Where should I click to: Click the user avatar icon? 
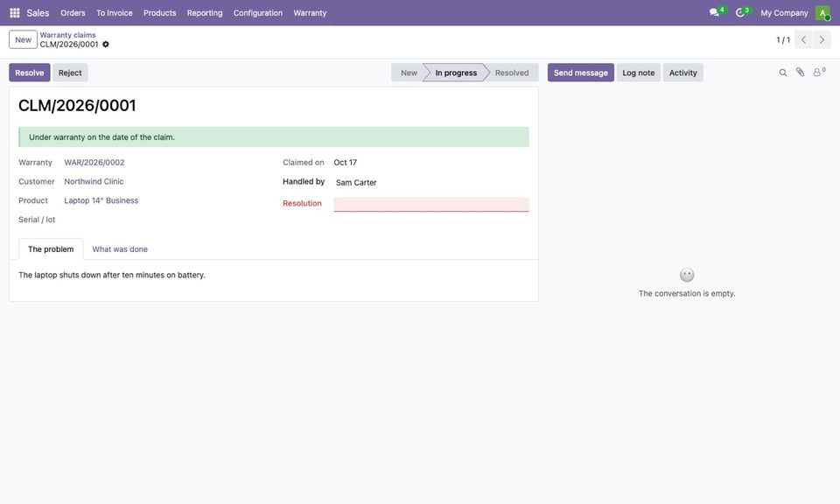click(x=822, y=13)
